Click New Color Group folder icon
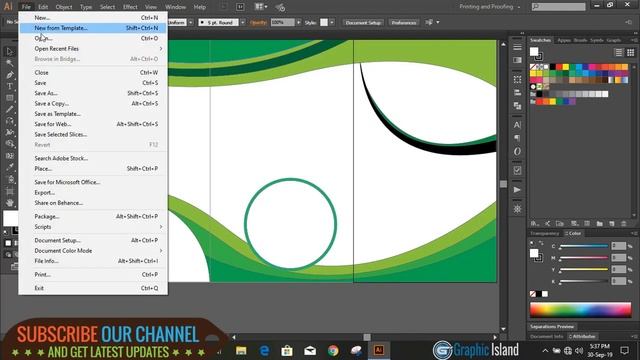The image size is (640, 360). point(599,223)
